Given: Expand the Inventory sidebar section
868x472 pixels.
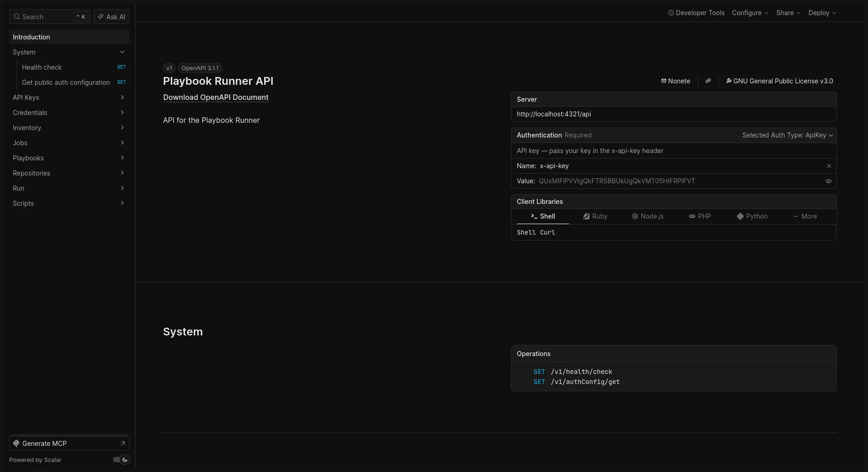Looking at the screenshot, I should tap(122, 128).
